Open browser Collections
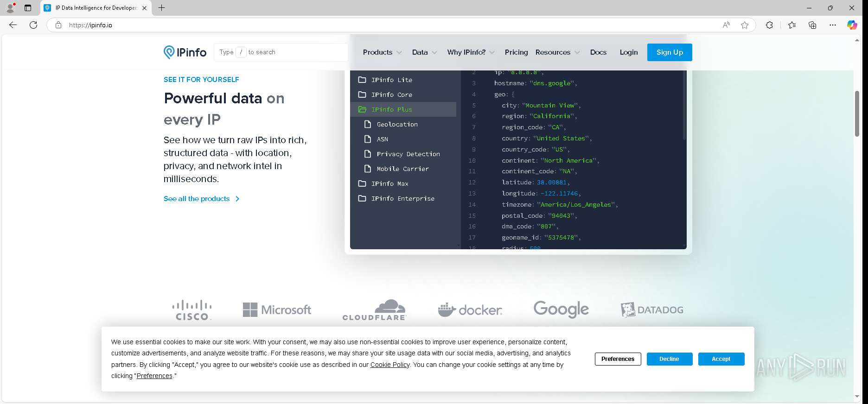The image size is (868, 404). pos(812,25)
